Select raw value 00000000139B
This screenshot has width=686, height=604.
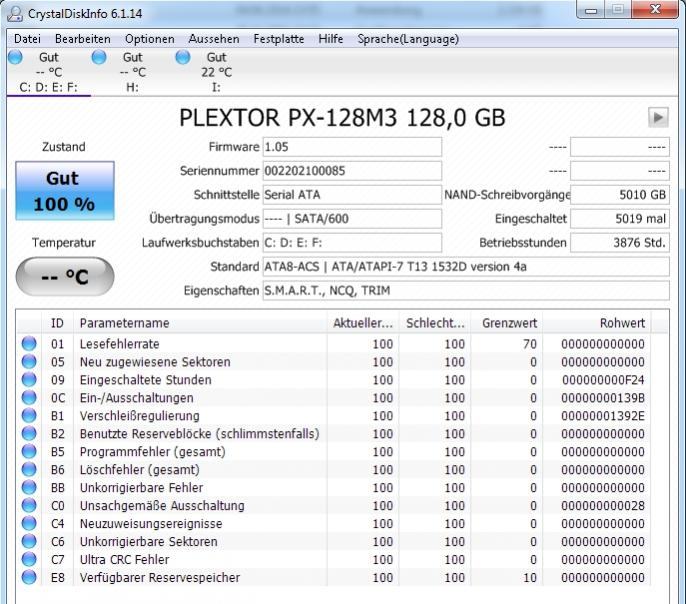603,398
